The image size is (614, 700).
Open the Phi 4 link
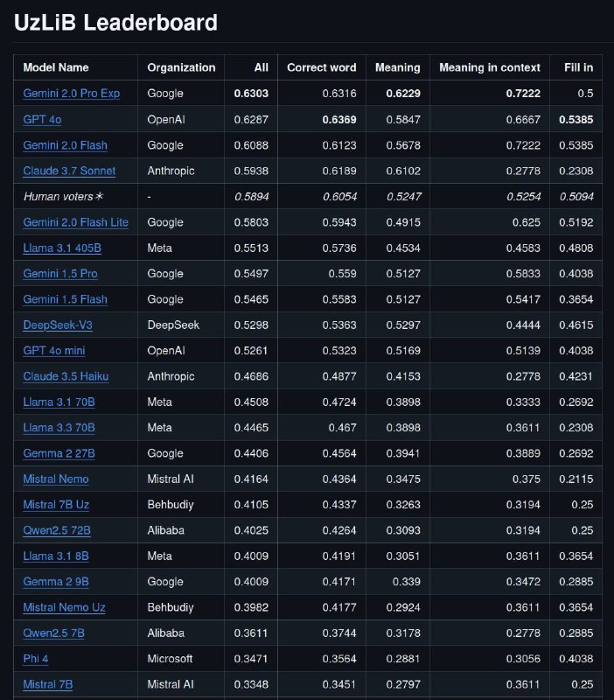tap(36, 659)
